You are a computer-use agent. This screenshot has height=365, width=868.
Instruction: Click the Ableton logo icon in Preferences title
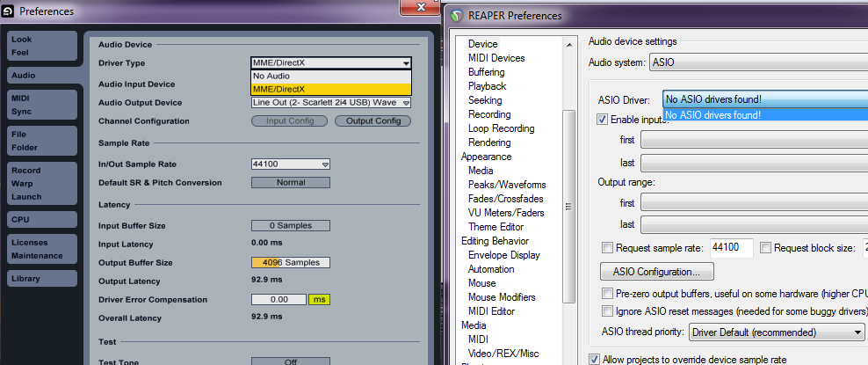click(8, 11)
